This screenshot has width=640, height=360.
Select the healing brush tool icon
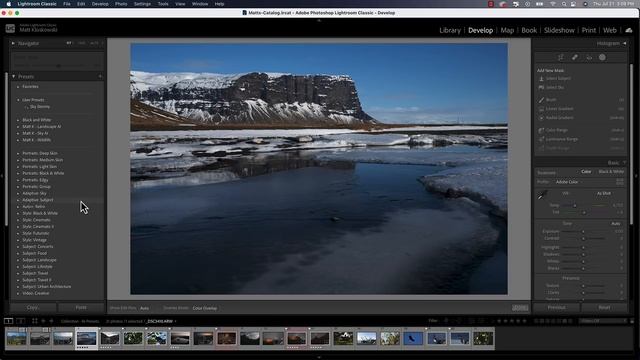[x=575, y=58]
